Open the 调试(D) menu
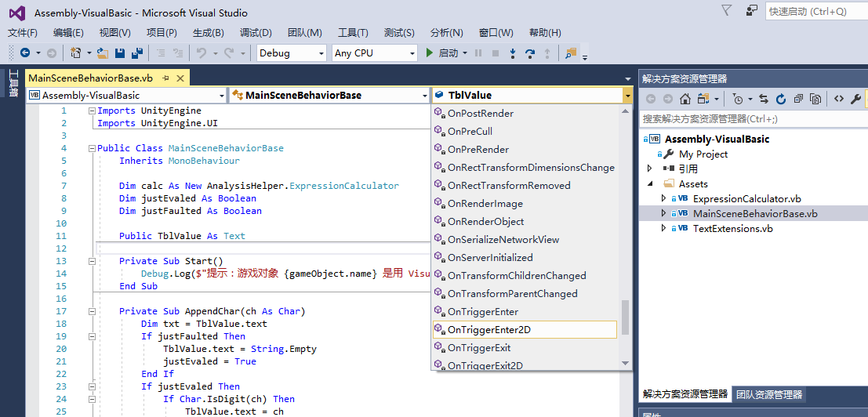 (256, 33)
